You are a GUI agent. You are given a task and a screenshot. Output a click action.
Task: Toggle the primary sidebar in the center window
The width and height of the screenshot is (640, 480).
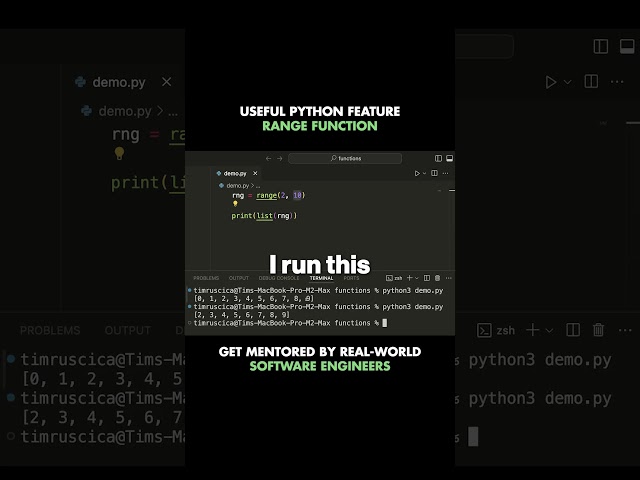coord(438,158)
